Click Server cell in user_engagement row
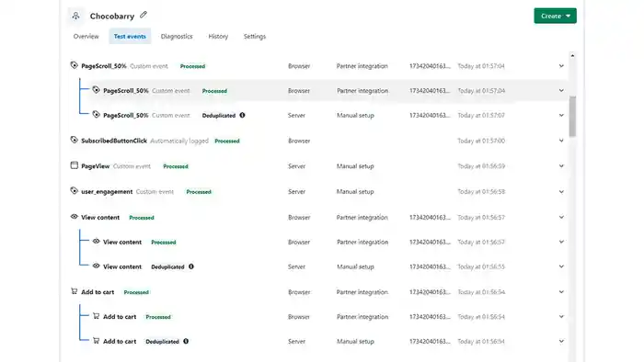Image resolution: width=644 pixels, height=362 pixels. click(296, 191)
